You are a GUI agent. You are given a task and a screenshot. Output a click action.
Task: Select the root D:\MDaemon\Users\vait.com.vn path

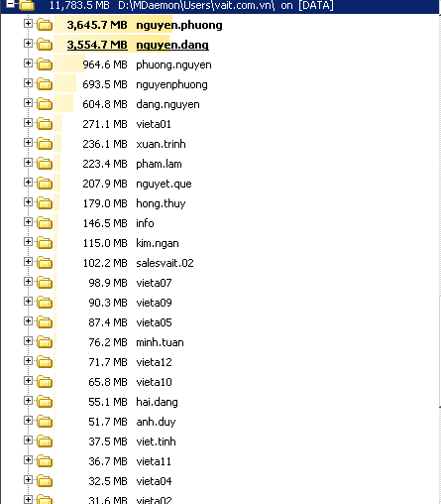click(196, 5)
